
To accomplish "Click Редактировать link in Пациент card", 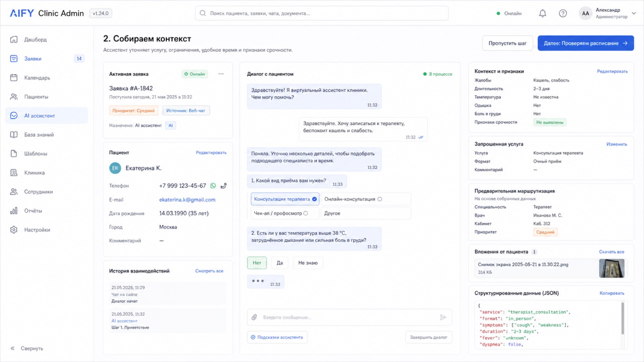I will point(211,152).
